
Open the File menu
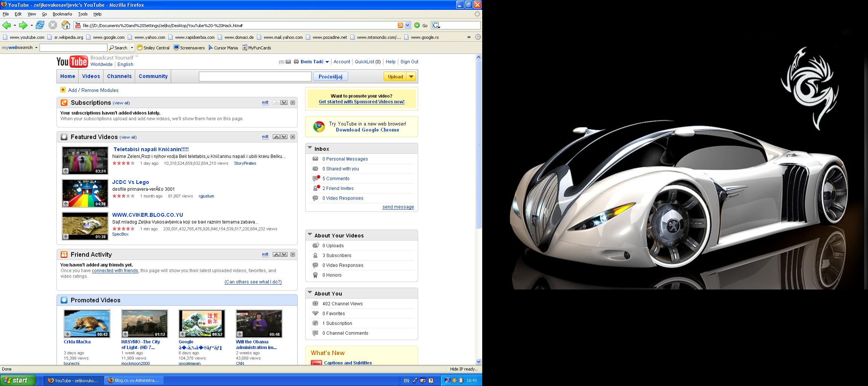[x=6, y=14]
